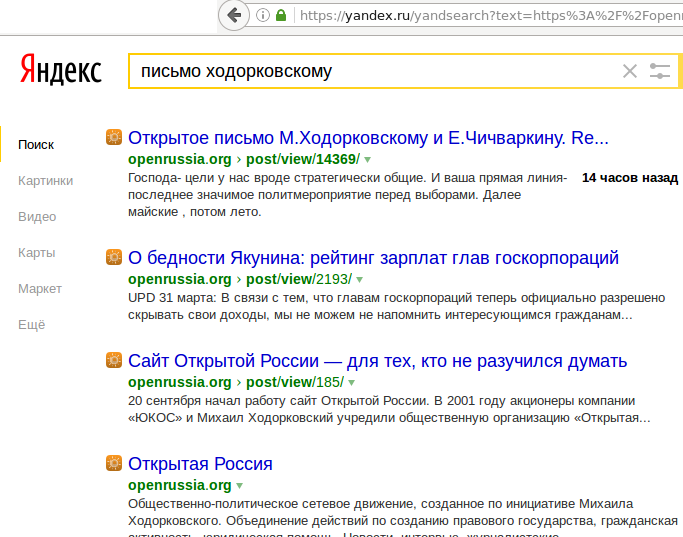The image size is (683, 537).
Task: Open the site information icon in the address bar
Action: 263,15
